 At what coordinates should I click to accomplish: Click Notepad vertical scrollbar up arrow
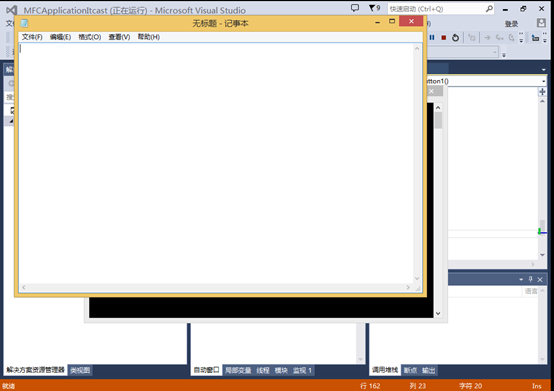417,48
